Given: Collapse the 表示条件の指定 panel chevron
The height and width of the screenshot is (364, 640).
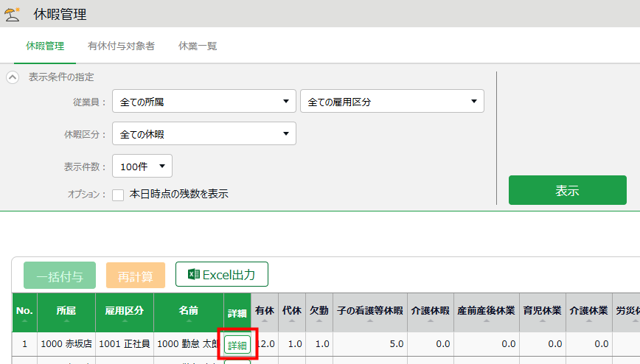Looking at the screenshot, I should point(13,77).
